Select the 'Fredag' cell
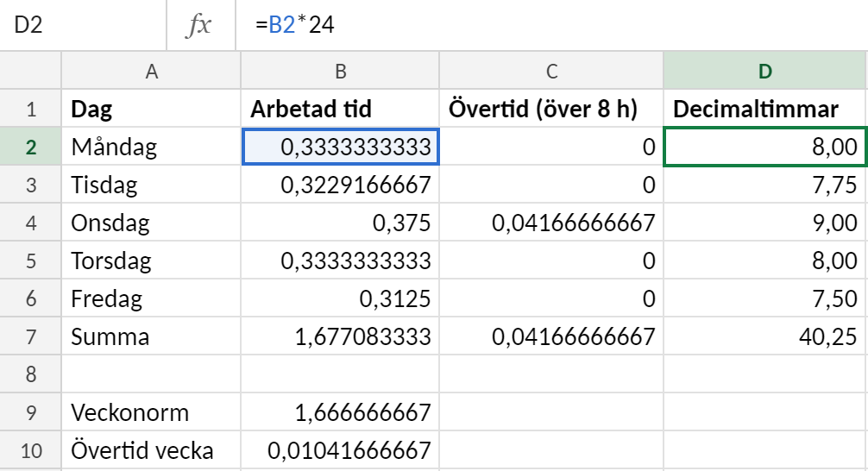This screenshot has height=471, width=868. tap(151, 298)
